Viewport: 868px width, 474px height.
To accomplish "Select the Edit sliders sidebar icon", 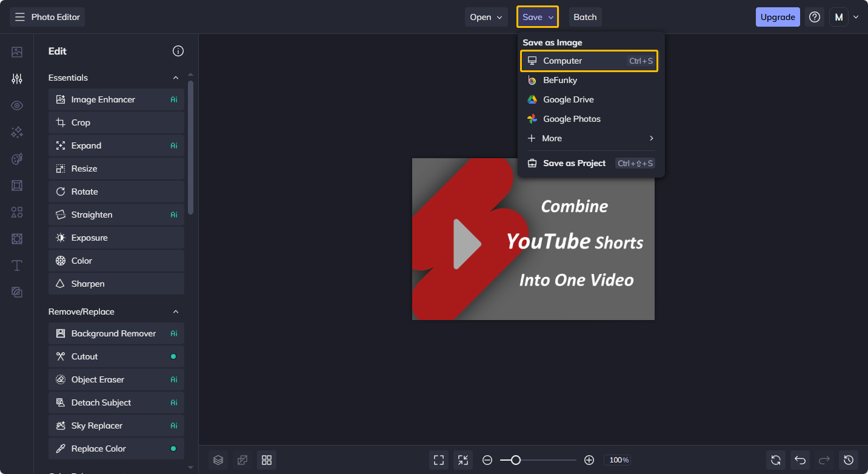I will tap(17, 79).
